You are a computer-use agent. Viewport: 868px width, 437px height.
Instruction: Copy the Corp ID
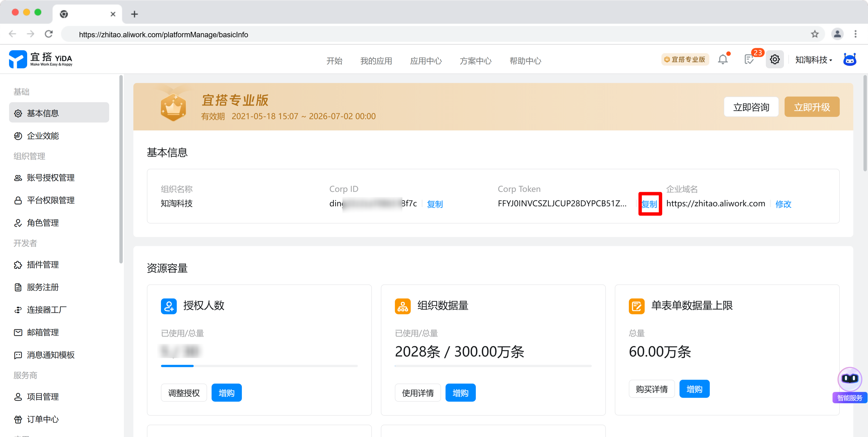click(435, 204)
